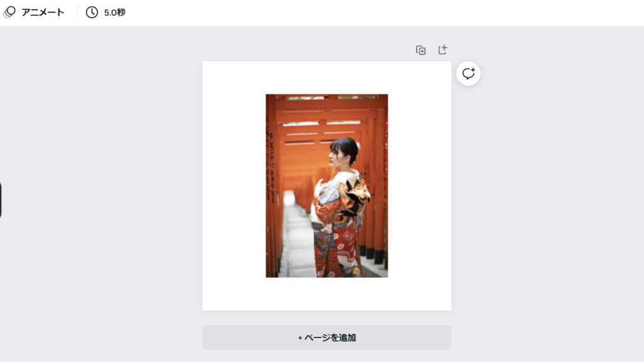
Task: Click the plus sign in the ページを追加 button
Action: coord(300,337)
